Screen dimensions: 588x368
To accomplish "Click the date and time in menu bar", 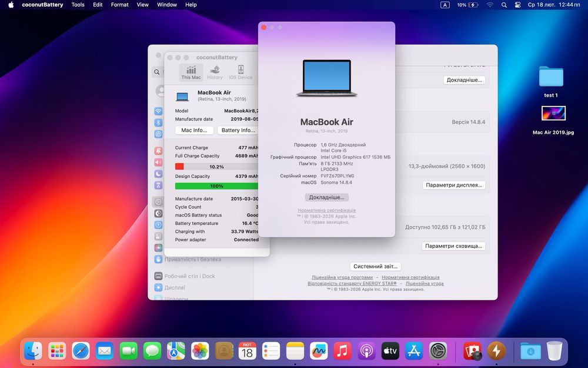I will tap(553, 5).
